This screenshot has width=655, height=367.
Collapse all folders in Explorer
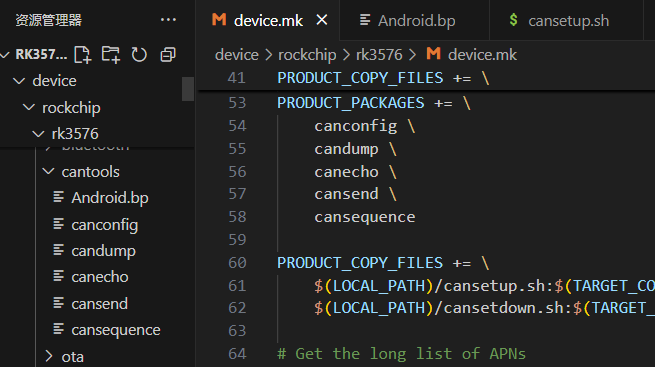(x=168, y=55)
